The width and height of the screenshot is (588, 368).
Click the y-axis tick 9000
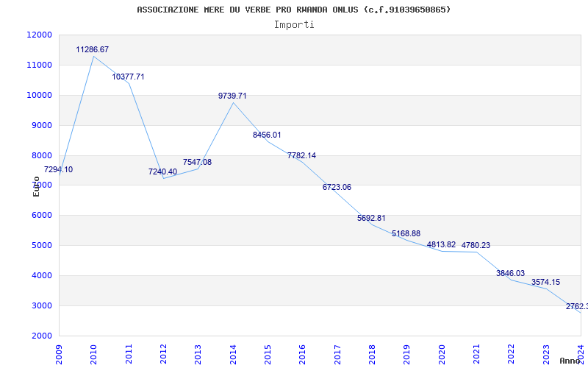pos(41,125)
